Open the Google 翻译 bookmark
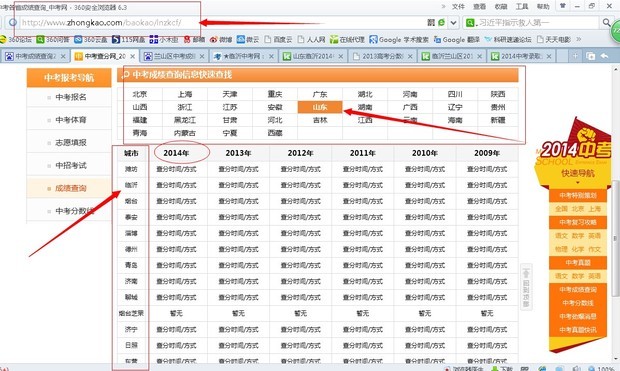 point(457,40)
